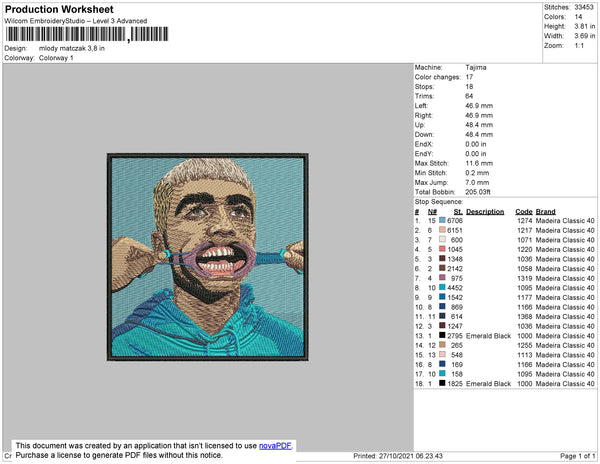Click the Brand column header
Image resolution: width=600 pixels, height=464 pixels.
[x=546, y=212]
